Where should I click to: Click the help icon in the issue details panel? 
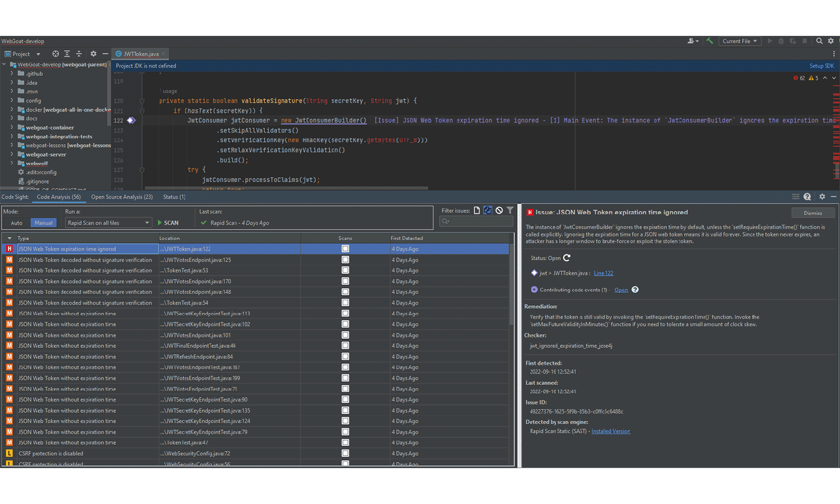(x=636, y=289)
